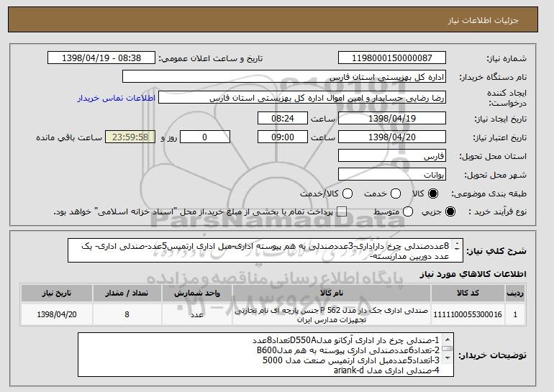
Task: Click the ردیف column header
Action: (515, 293)
